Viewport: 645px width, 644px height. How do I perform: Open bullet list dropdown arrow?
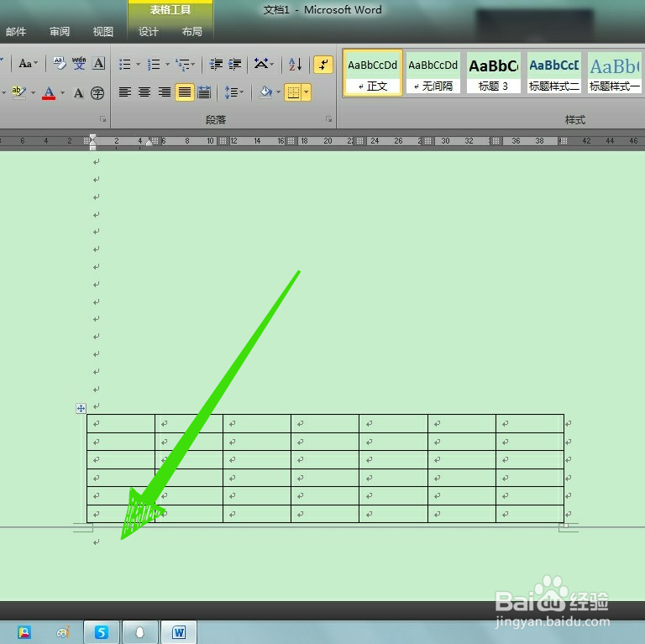click(x=138, y=64)
